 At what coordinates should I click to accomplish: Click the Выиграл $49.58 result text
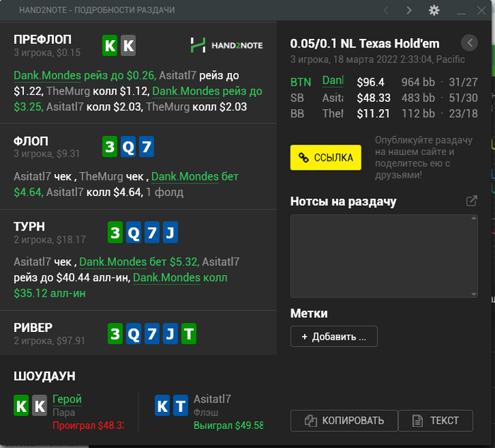[x=228, y=425]
